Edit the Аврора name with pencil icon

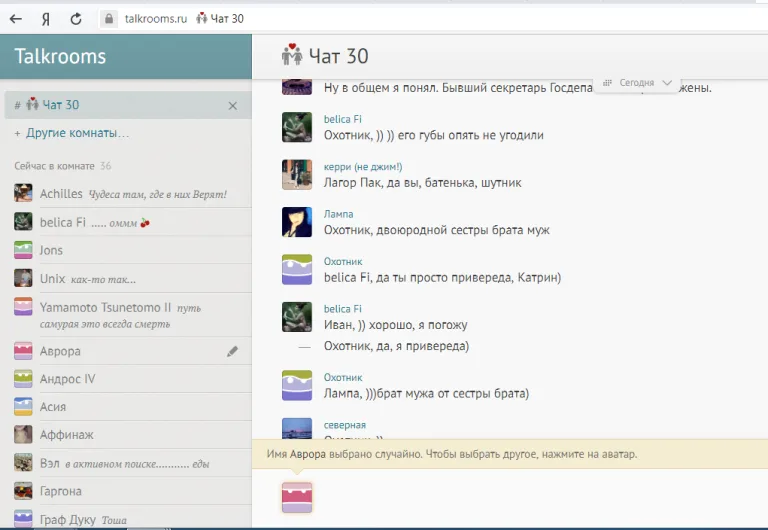(x=232, y=351)
